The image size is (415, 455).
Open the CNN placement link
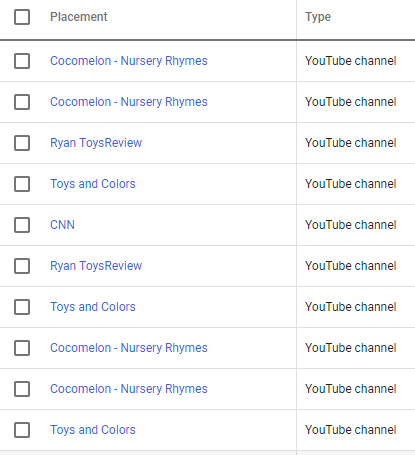pos(62,225)
